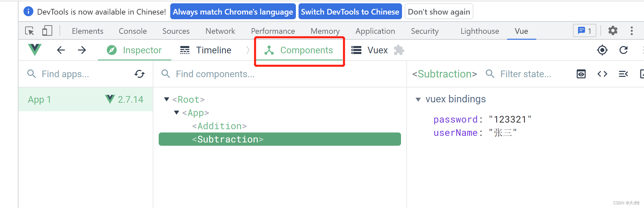Refresh the apps list with the sync icon
This screenshot has height=208, width=644.
(x=140, y=74)
